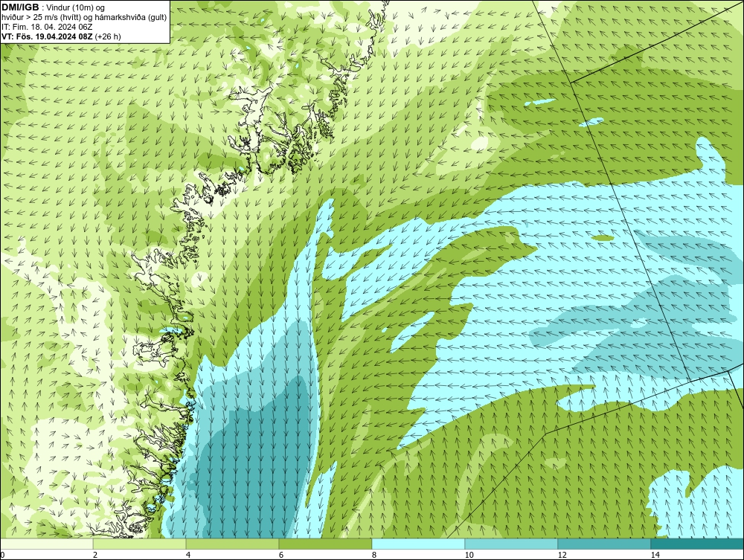The height and width of the screenshot is (560, 744).
Task: Click the 10–12 m/s legend color band
Action: click(x=512, y=544)
